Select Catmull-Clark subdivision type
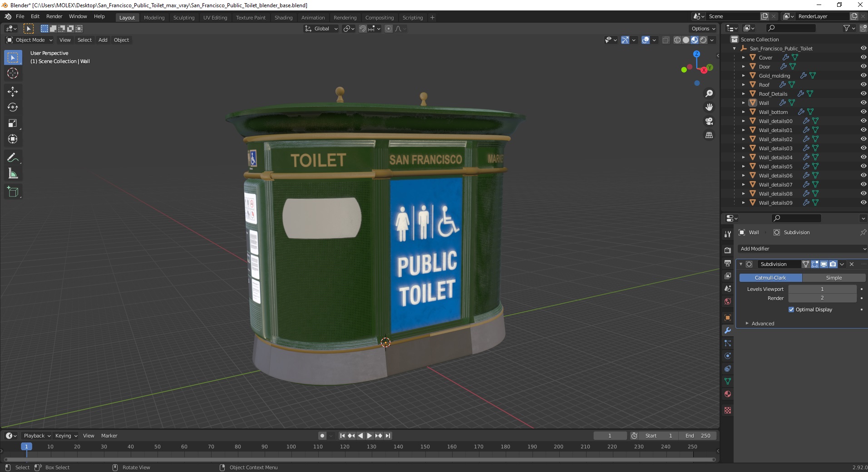The width and height of the screenshot is (868, 472). [770, 278]
